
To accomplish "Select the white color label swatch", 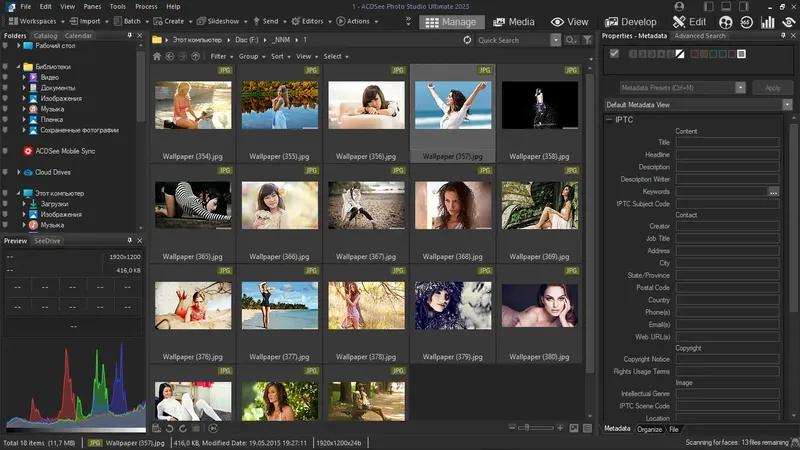I will 741,54.
